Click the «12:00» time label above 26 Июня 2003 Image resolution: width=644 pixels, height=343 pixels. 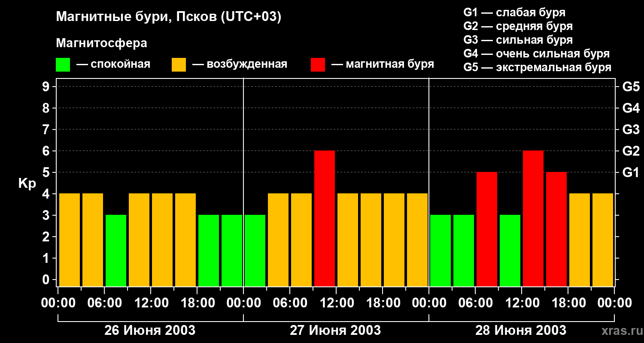coord(151,303)
